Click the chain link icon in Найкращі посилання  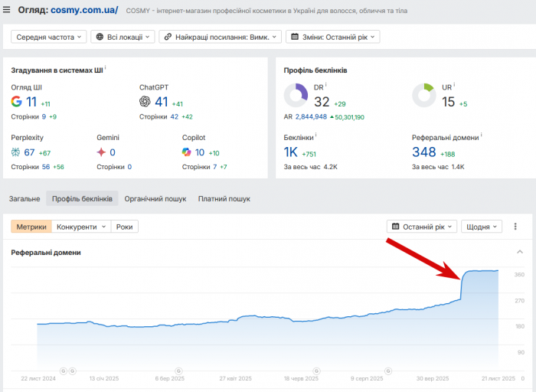tap(168, 37)
